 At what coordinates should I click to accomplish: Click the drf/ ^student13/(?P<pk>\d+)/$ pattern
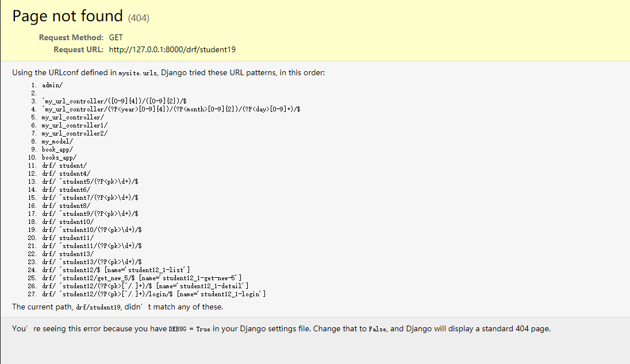tap(92, 262)
